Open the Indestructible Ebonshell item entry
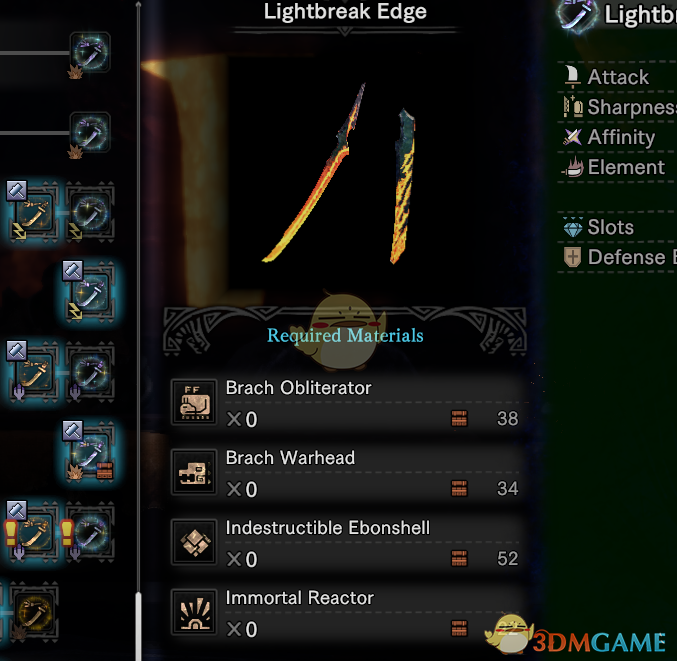 (x=347, y=543)
